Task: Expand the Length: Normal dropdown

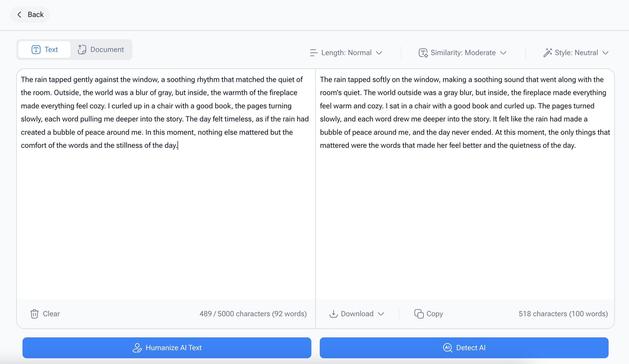Action: pyautogui.click(x=379, y=53)
